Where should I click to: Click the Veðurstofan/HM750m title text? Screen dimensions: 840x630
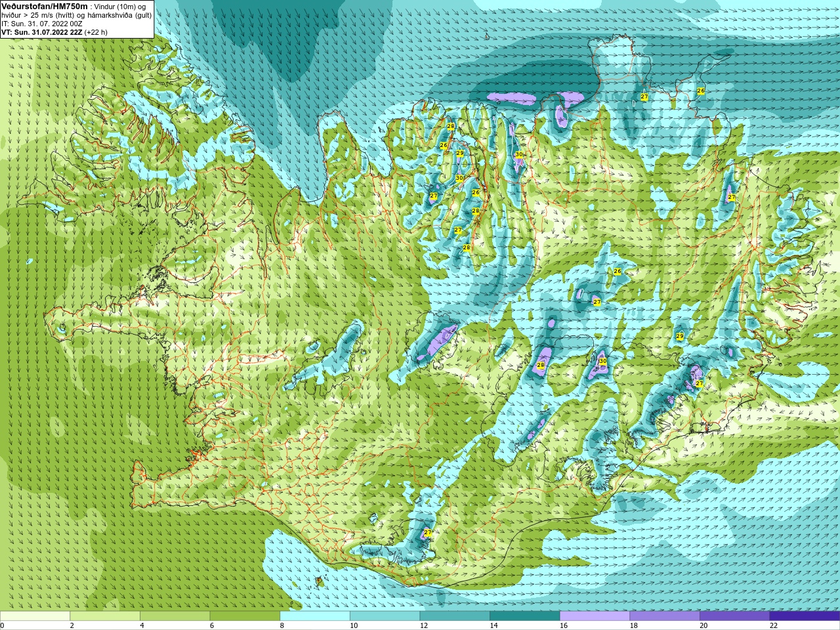(44, 6)
